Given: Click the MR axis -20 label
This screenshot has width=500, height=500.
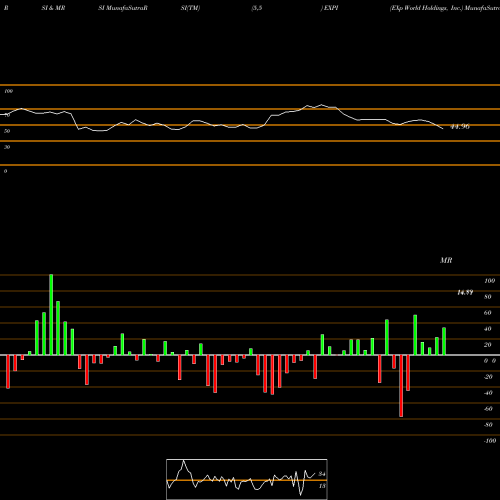Looking at the screenshot, I should click(488, 377).
